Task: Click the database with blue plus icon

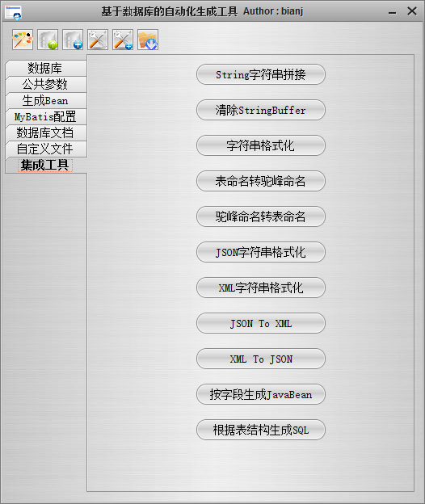Action: coord(73,40)
